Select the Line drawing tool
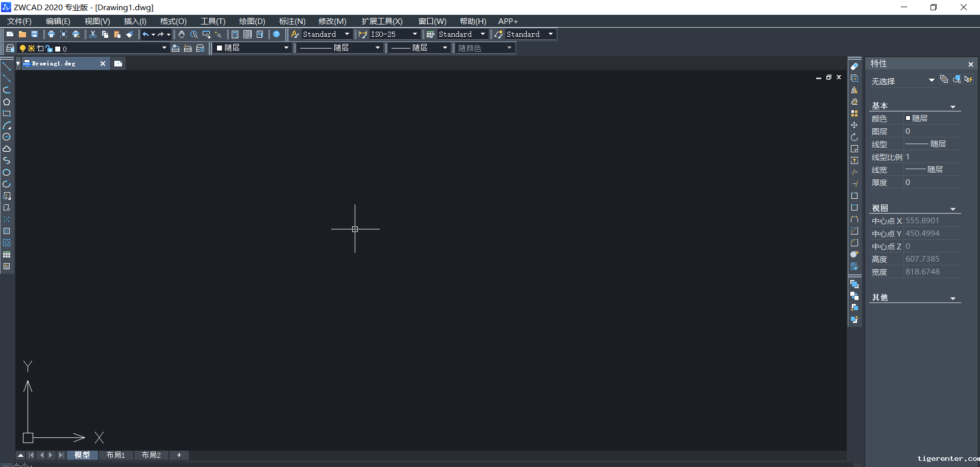The image size is (980, 467). [7, 66]
